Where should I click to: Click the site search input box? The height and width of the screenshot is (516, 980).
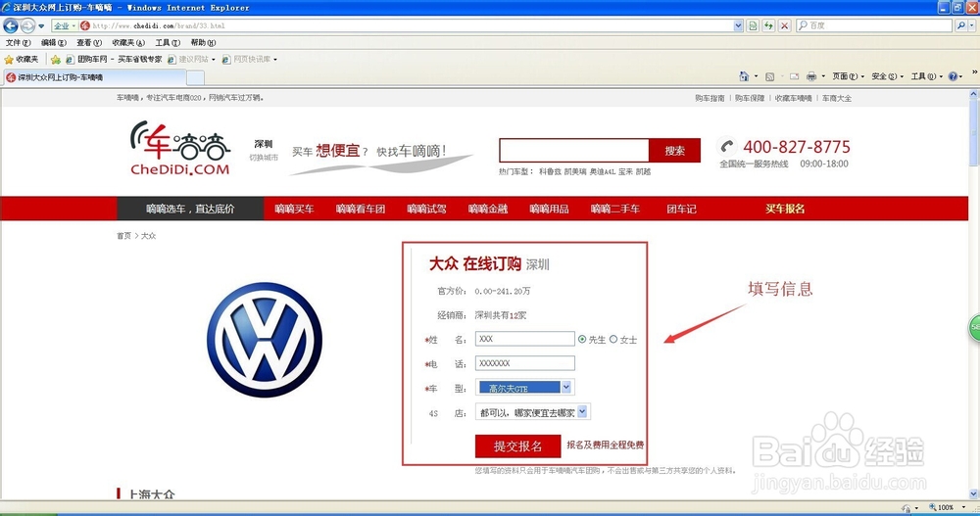click(x=573, y=151)
